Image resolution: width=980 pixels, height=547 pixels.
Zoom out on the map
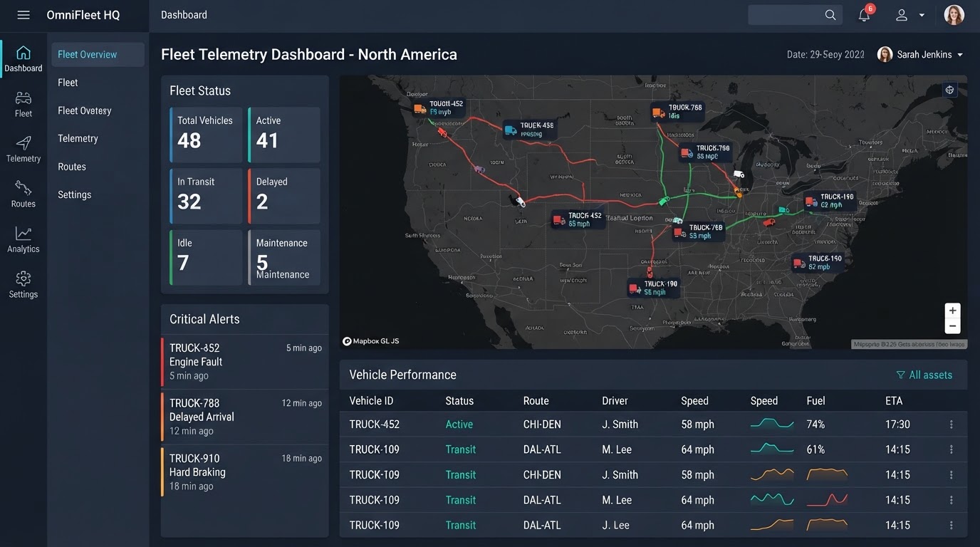coord(952,326)
